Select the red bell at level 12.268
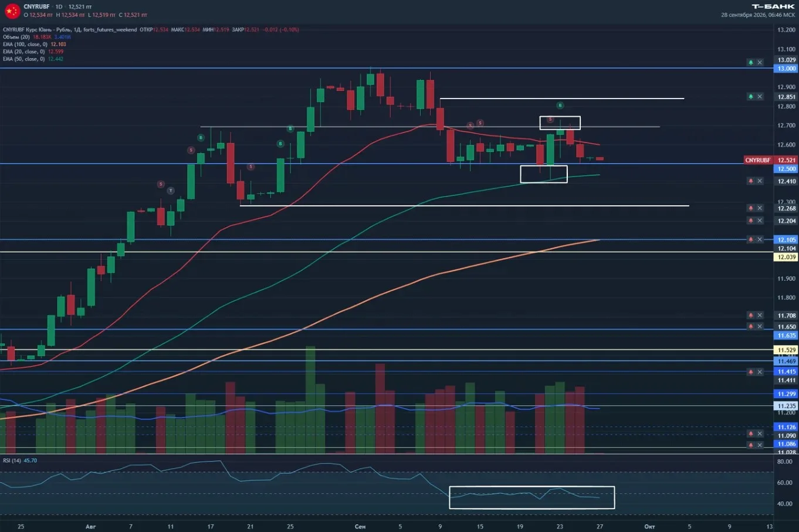The width and height of the screenshot is (799, 532). tap(751, 208)
